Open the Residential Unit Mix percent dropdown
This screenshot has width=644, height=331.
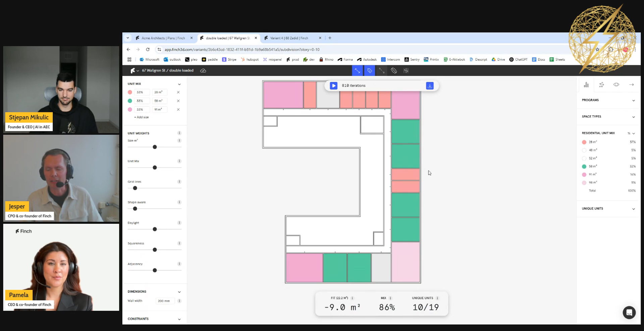point(631,133)
